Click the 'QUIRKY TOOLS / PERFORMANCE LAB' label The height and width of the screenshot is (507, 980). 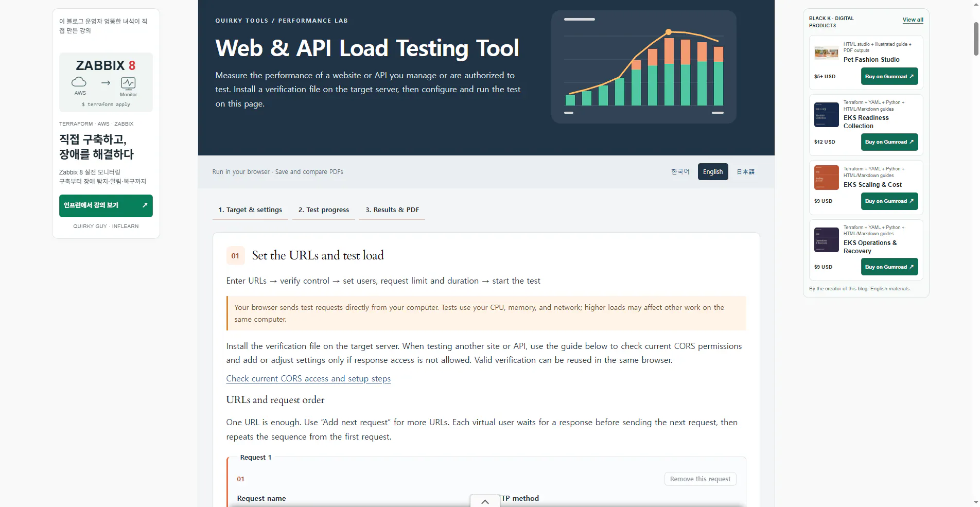[x=282, y=21]
